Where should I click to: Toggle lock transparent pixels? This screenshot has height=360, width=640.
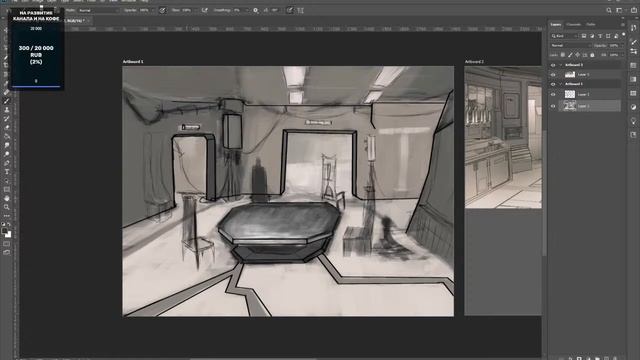(x=563, y=55)
